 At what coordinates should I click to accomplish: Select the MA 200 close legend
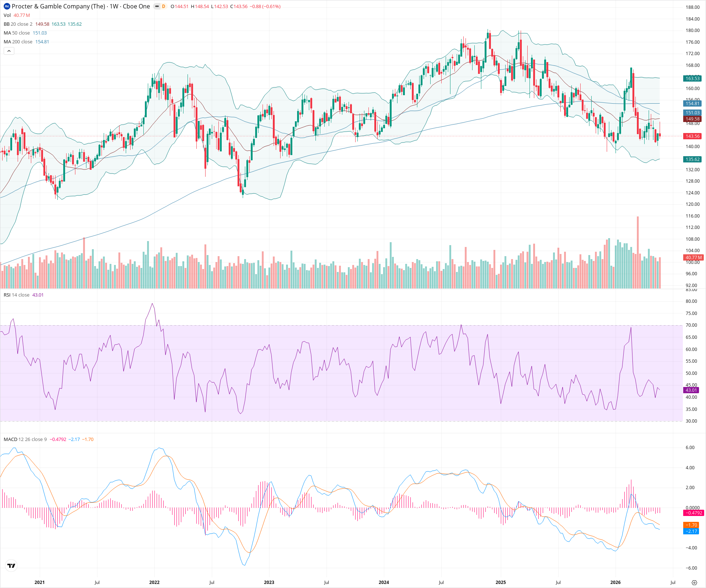(18, 42)
